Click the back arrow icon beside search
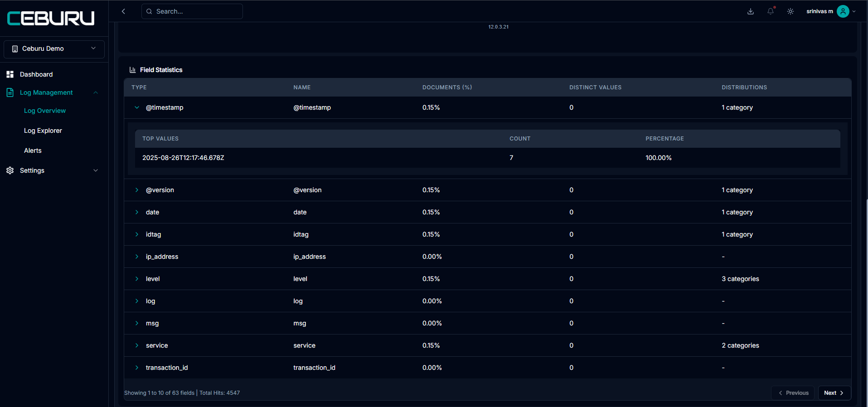Viewport: 868px width, 407px height. click(123, 11)
